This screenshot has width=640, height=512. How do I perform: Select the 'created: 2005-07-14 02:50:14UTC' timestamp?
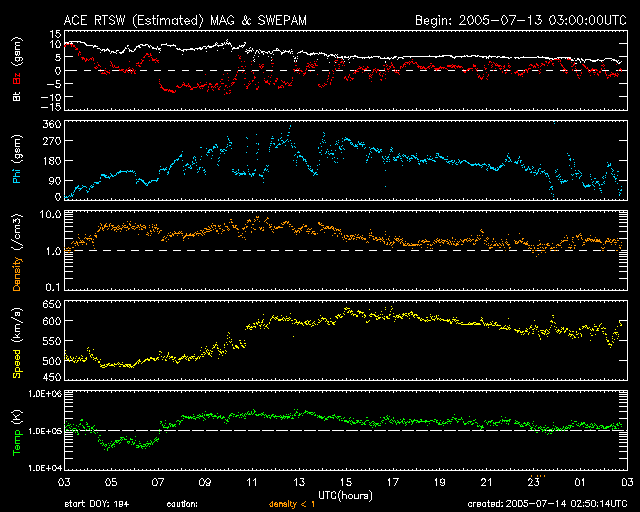tap(547, 504)
